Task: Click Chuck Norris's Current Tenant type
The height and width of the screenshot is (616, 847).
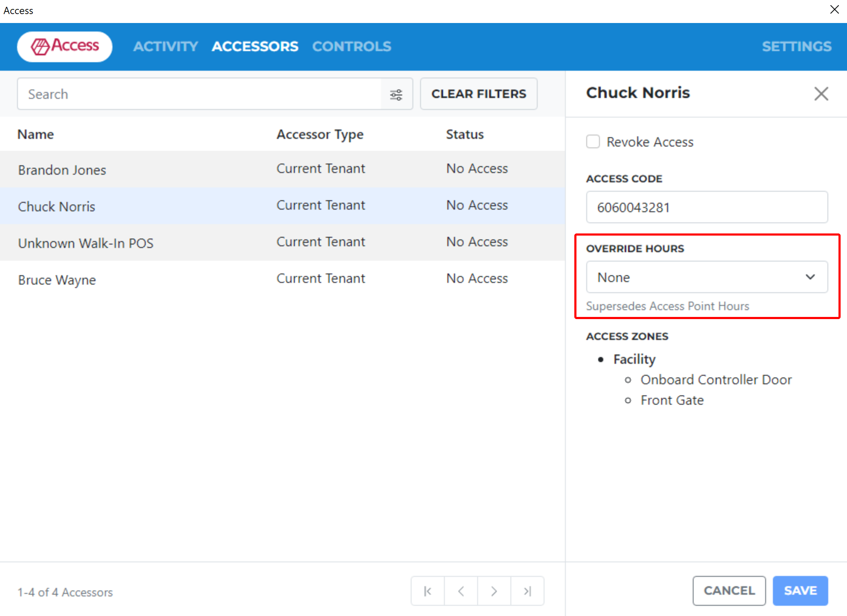Action: 321,205
